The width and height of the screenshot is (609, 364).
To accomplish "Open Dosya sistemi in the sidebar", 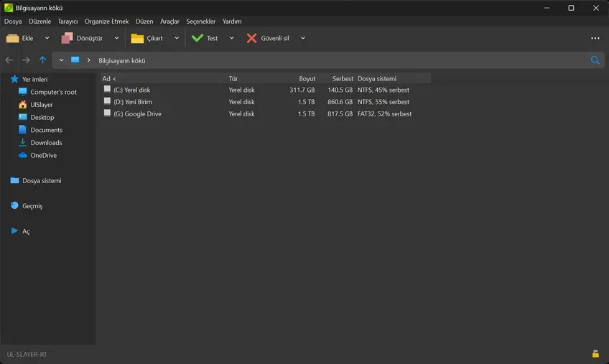I will point(42,181).
